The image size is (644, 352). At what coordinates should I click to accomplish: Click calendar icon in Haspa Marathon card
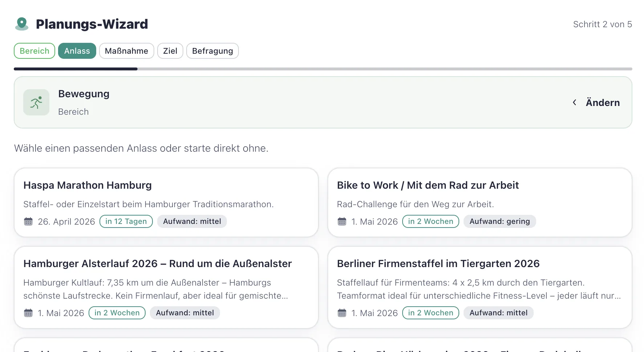[28, 221]
